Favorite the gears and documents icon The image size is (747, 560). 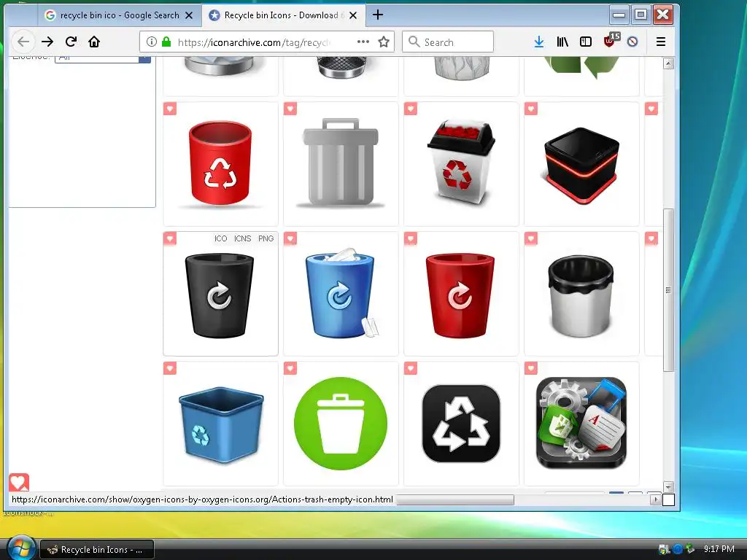click(x=531, y=368)
